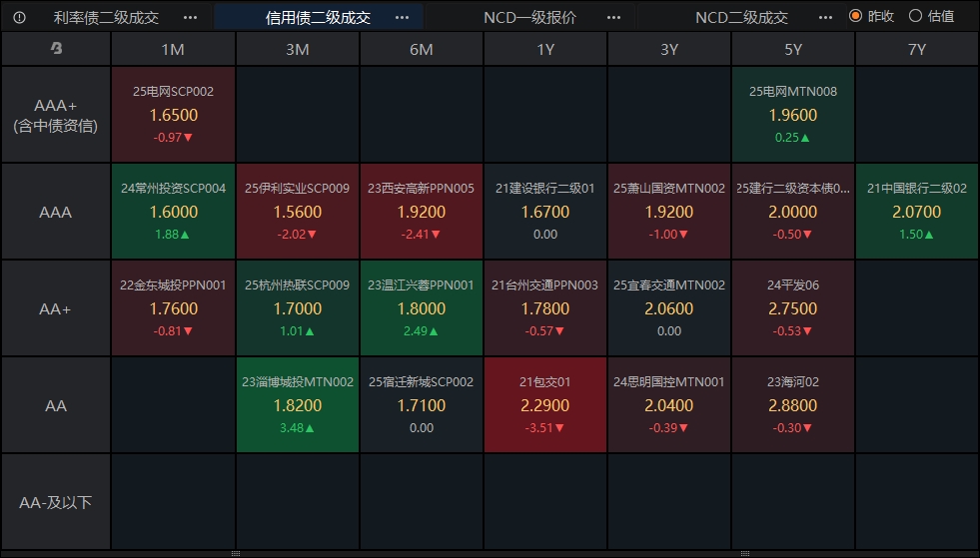Switch to the 利率债二级成交 tab

coord(106,18)
